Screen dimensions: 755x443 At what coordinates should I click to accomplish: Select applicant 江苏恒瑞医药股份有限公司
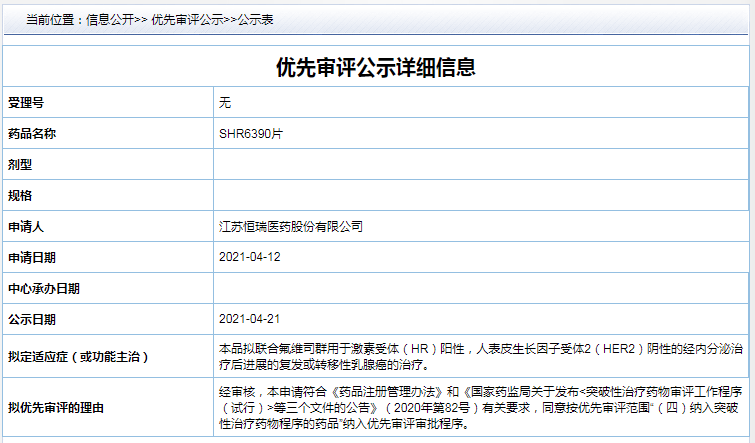point(291,226)
